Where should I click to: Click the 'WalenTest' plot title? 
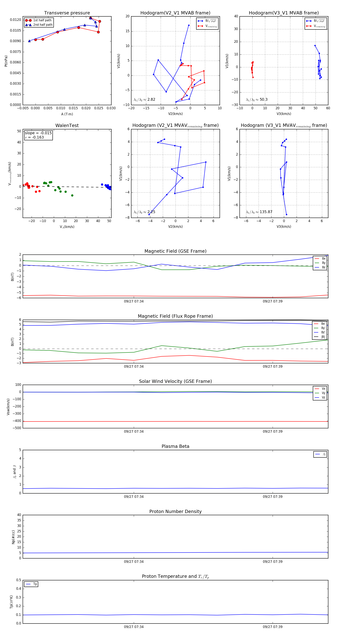[67, 125]
